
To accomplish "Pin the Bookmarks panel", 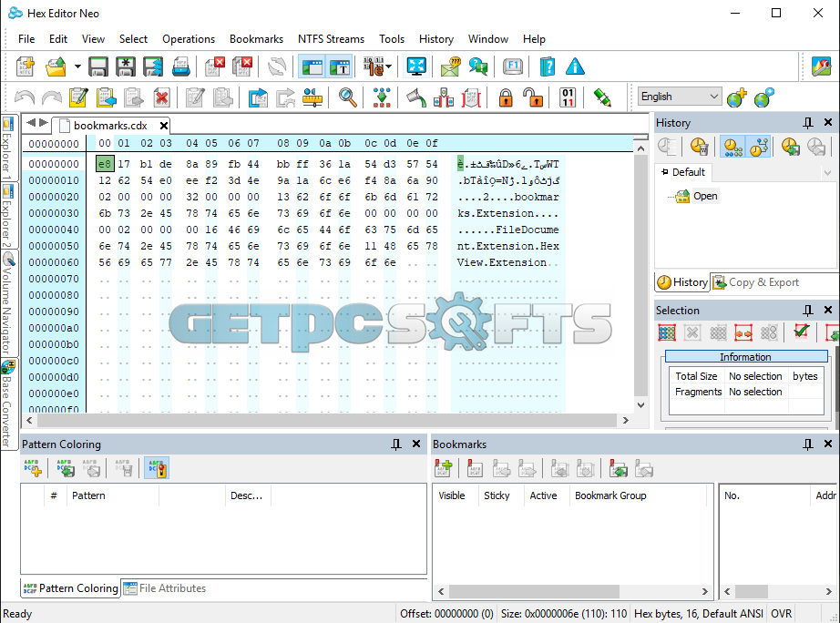I will click(808, 444).
